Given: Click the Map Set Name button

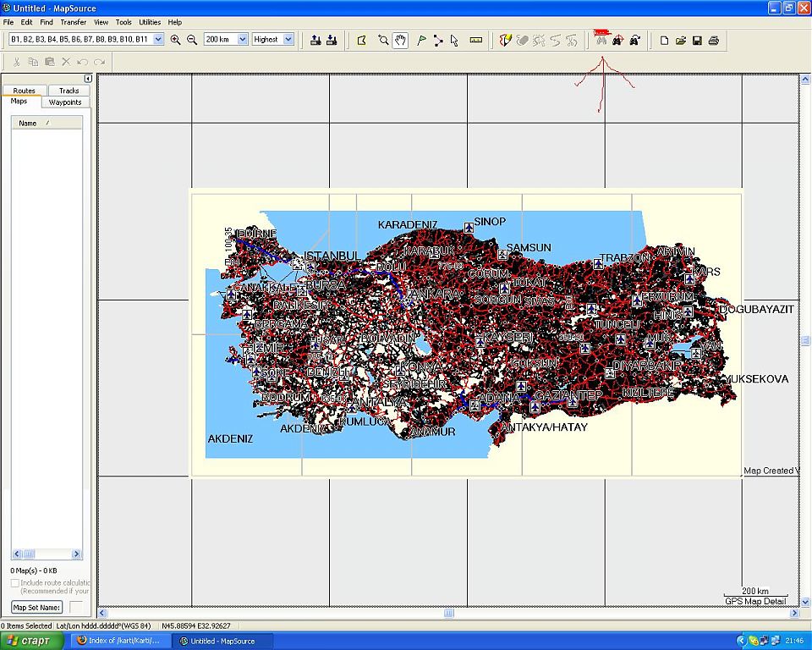Looking at the screenshot, I should tap(36, 607).
